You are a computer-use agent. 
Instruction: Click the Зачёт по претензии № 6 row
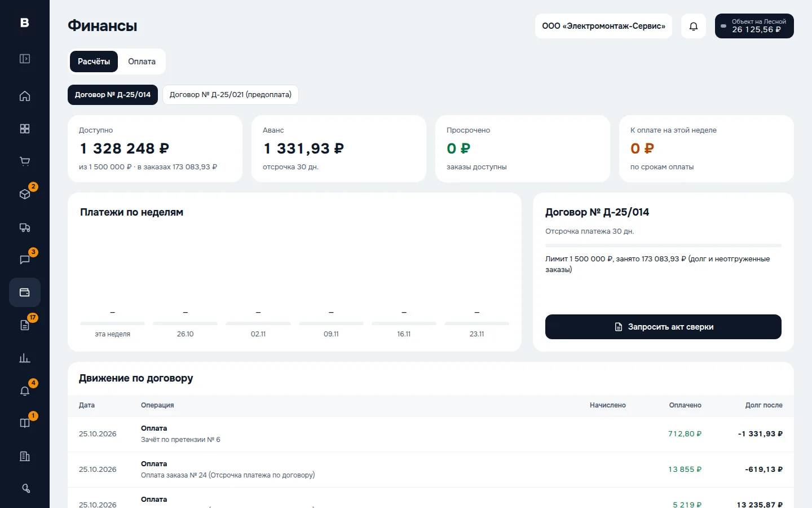point(431,434)
